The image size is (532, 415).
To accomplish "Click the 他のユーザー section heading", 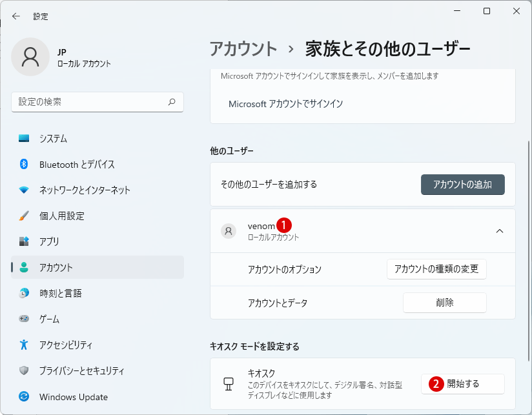I will click(232, 150).
